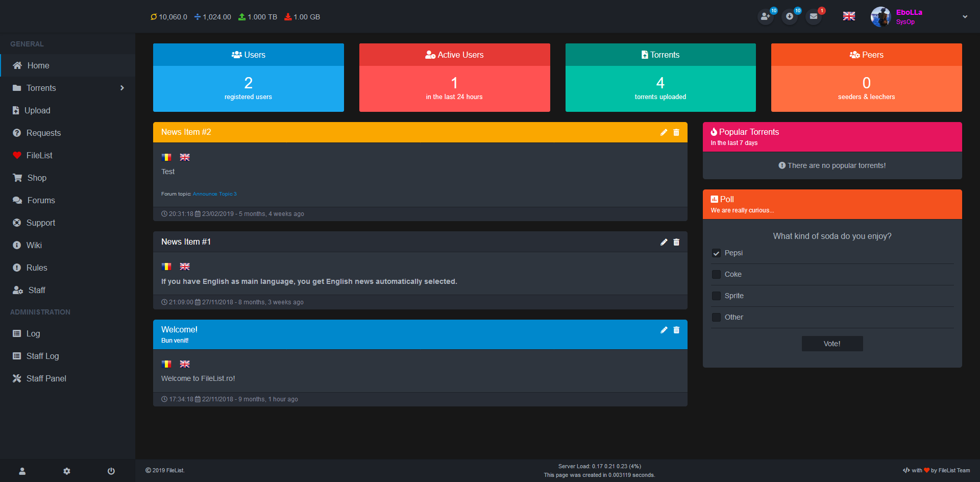Open Staff Panel in administration menu
980x482 pixels.
coord(46,378)
